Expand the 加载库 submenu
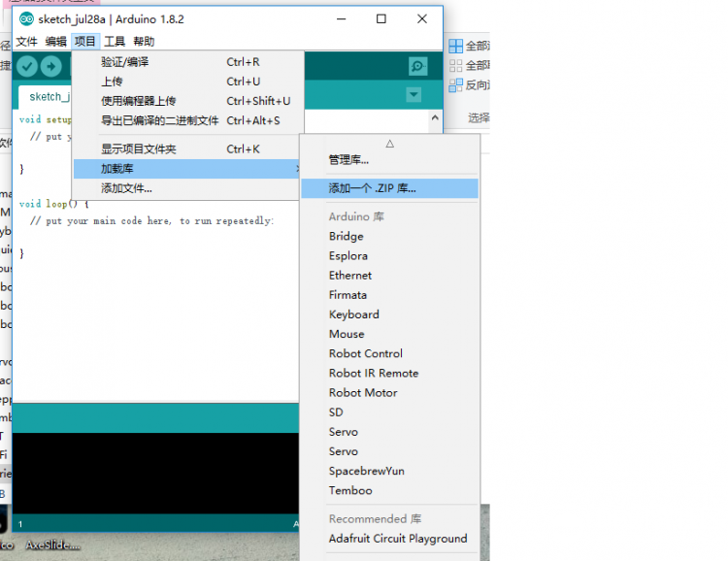This screenshot has height=561, width=728. click(188, 169)
